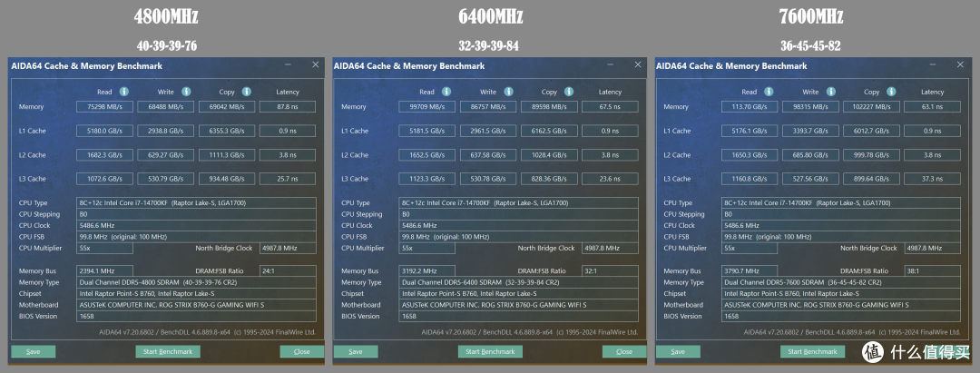Click Read info icon in 4800MHz window
The image size is (980, 373).
pos(124,92)
